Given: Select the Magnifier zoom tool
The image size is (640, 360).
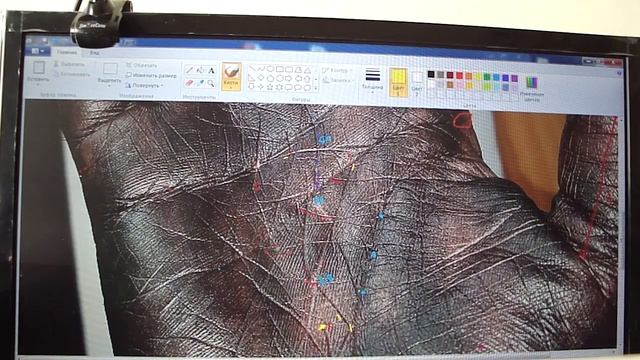Looking at the screenshot, I should [x=211, y=84].
